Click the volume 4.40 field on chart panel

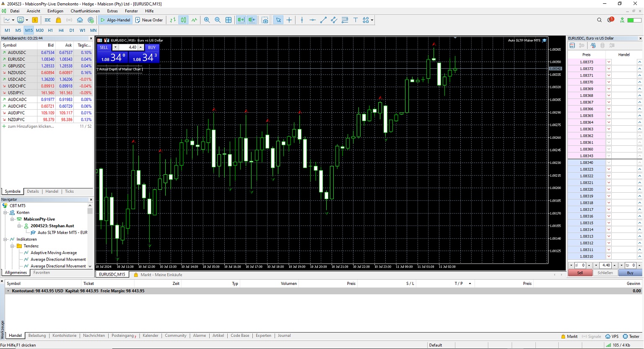[x=128, y=47]
